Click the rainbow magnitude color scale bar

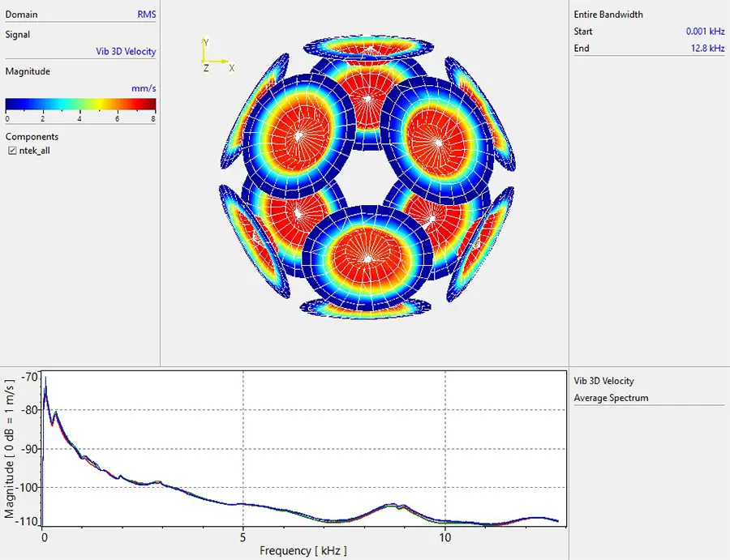click(x=80, y=104)
